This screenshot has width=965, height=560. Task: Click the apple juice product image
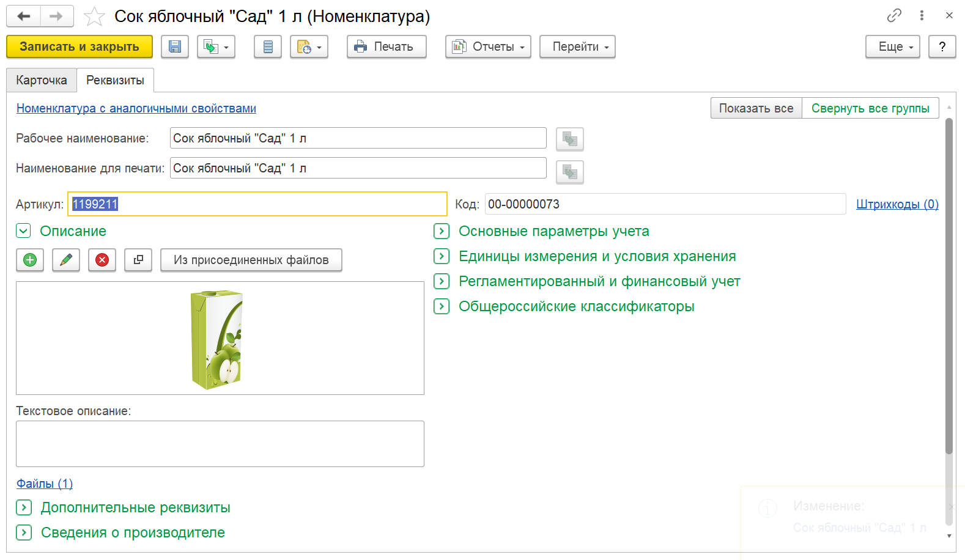(x=218, y=339)
